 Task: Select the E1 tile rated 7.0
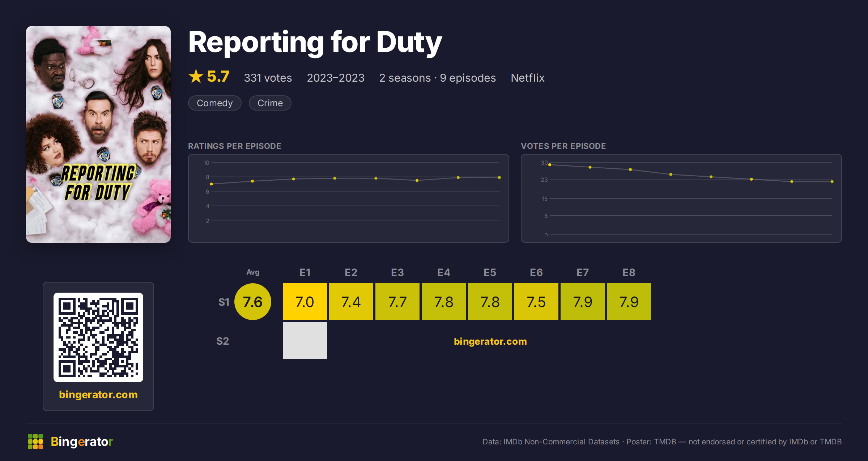tap(305, 302)
